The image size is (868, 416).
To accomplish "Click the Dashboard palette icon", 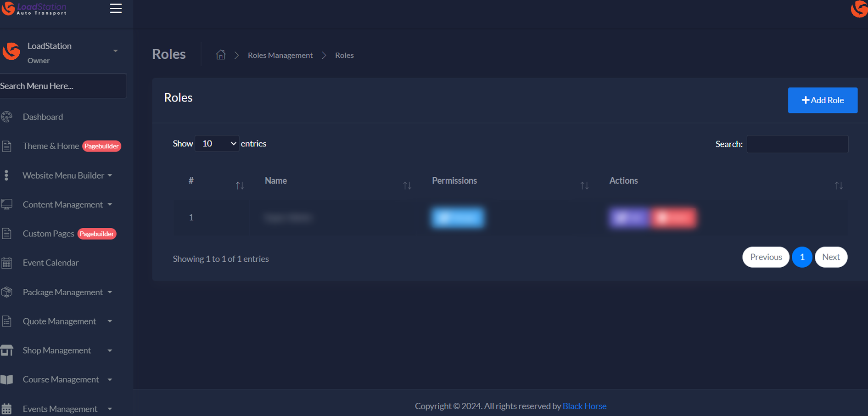I will (7, 117).
